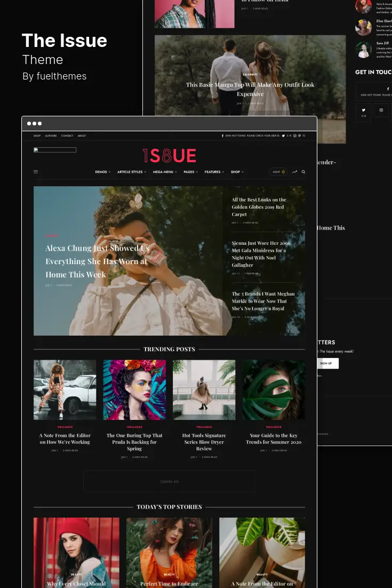Expand the Article Styles dropdown menu

point(132,172)
